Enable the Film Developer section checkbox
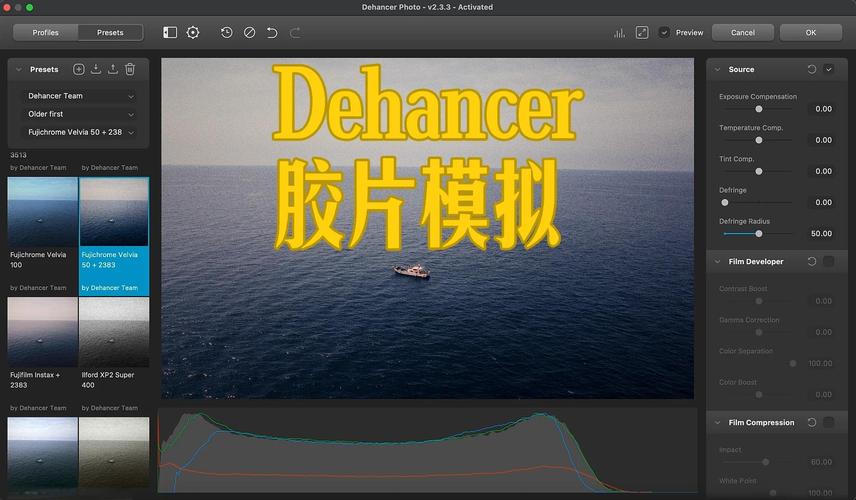The width and height of the screenshot is (856, 500). coord(828,261)
